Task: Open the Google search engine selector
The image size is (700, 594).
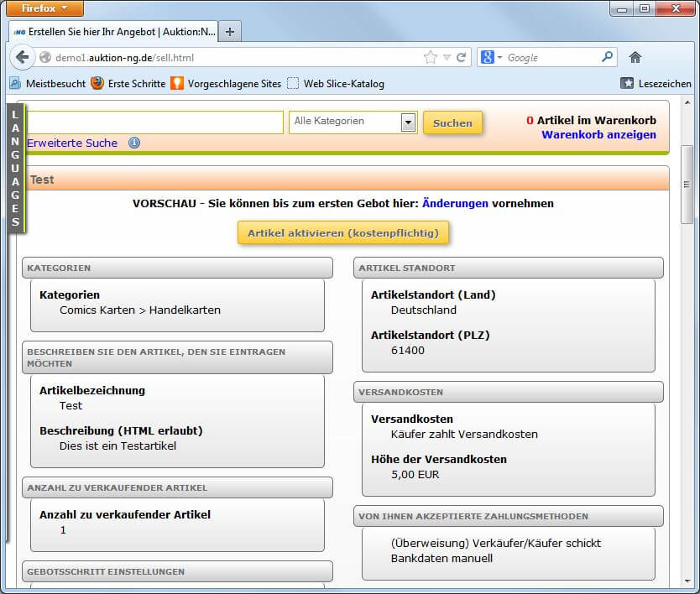Action: click(x=491, y=57)
